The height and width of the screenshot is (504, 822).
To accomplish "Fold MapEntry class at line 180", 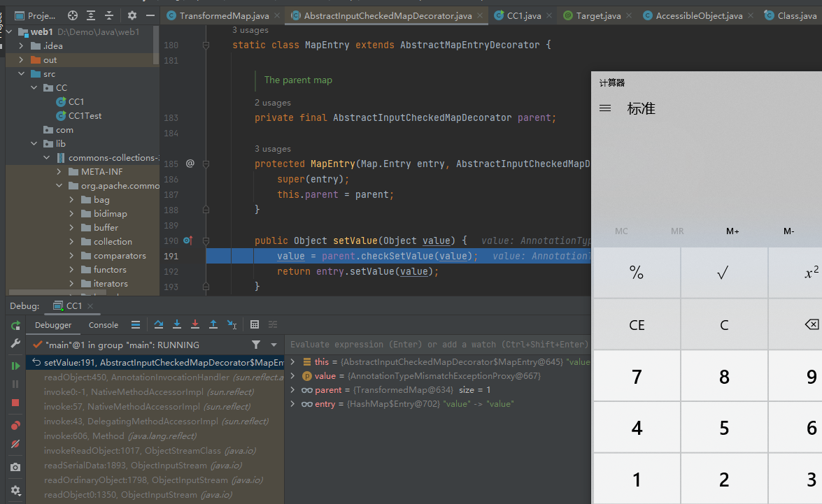I will (206, 45).
